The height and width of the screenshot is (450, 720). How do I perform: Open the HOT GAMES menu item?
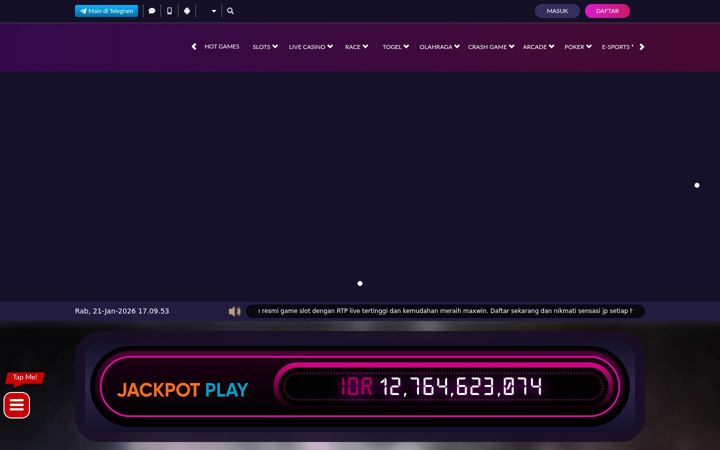(222, 46)
